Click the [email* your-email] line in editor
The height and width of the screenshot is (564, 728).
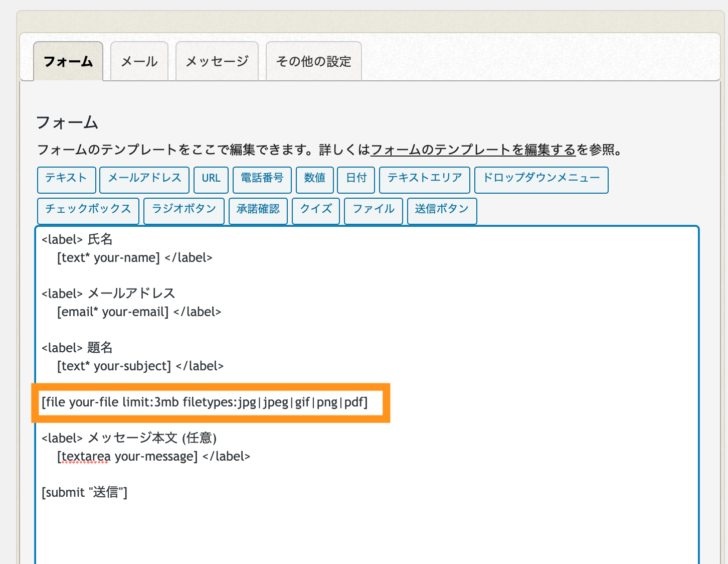tap(139, 312)
